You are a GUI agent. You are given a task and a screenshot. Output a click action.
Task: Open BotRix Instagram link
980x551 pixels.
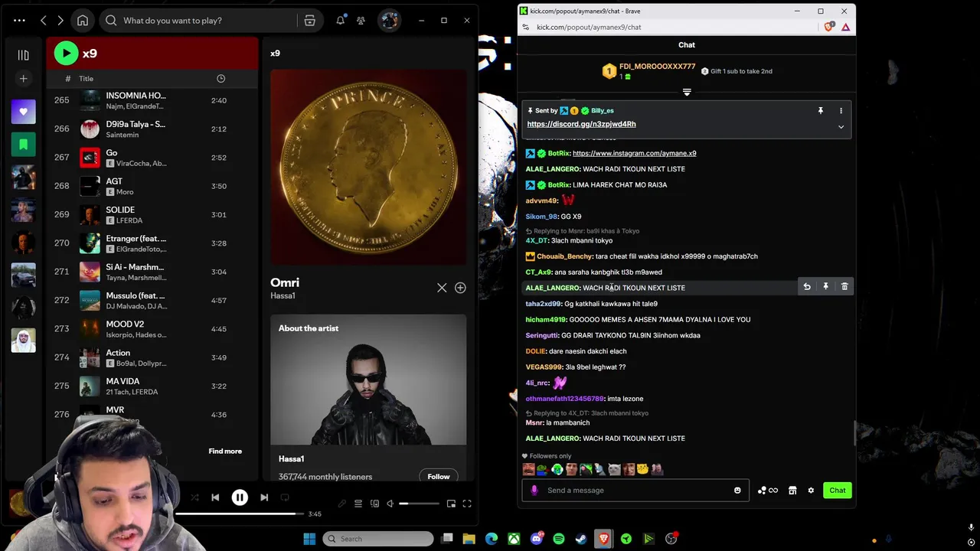634,153
